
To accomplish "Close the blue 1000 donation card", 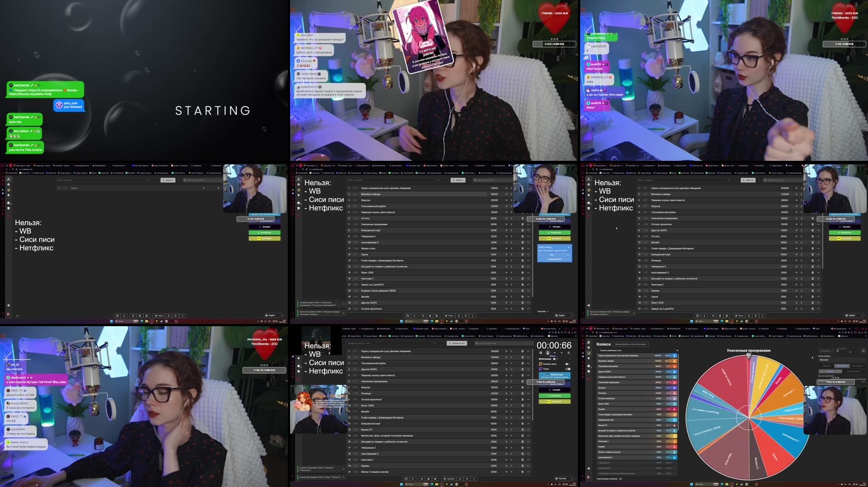I will tap(569, 247).
